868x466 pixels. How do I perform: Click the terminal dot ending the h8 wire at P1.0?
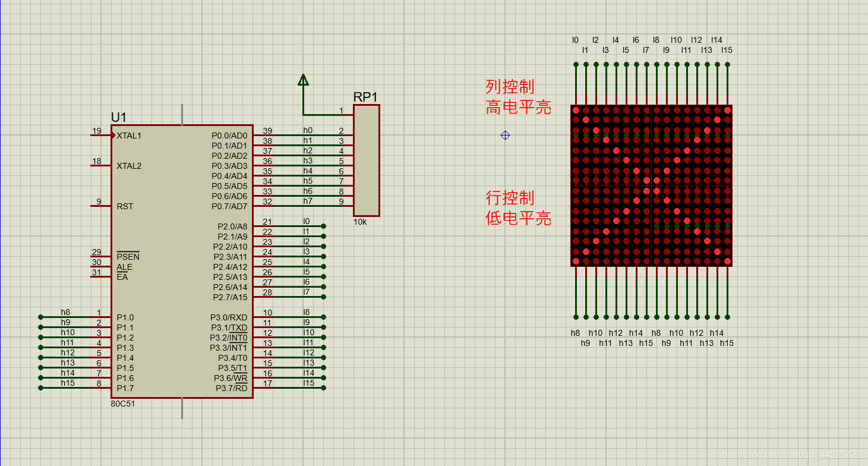[40, 317]
